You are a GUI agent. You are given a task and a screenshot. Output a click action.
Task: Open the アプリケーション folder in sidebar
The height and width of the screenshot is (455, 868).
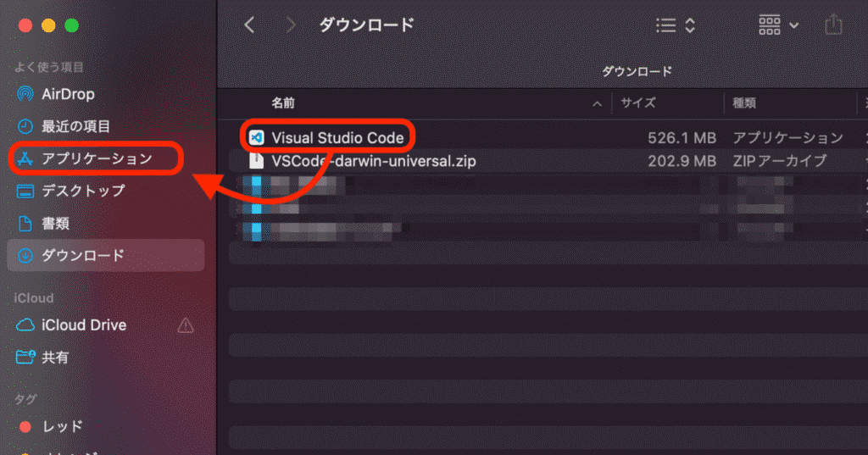tap(84, 158)
